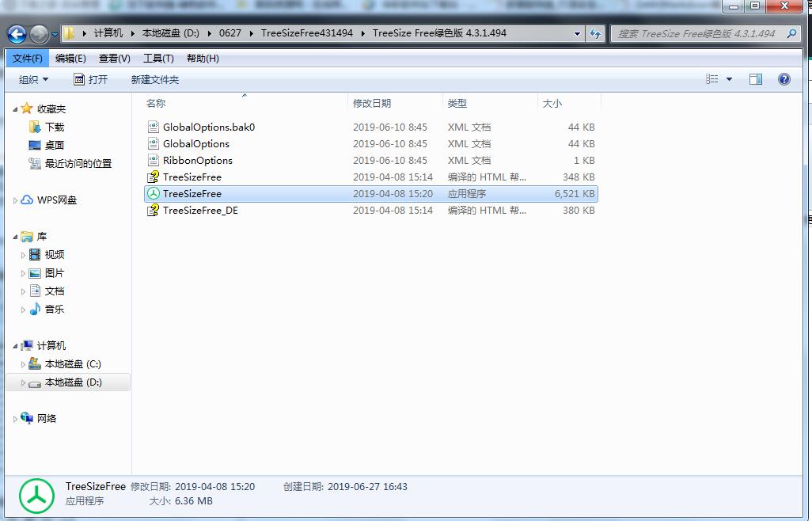Expand the 视频 library node
812x521 pixels.
click(x=23, y=255)
